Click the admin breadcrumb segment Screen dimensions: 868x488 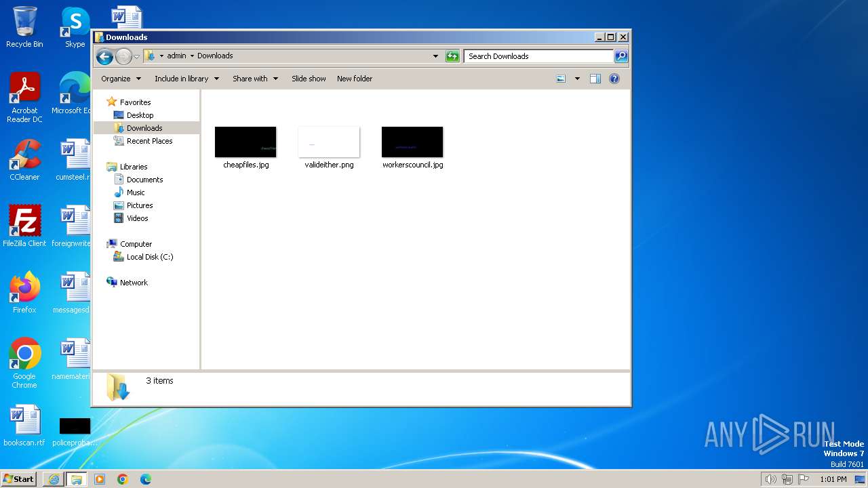tap(176, 56)
